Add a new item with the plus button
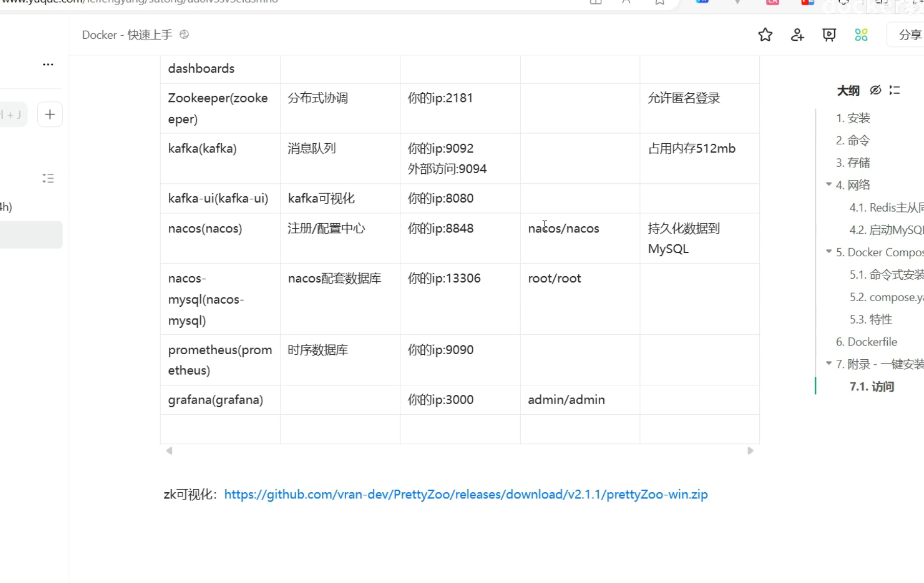924x583 pixels. (50, 114)
